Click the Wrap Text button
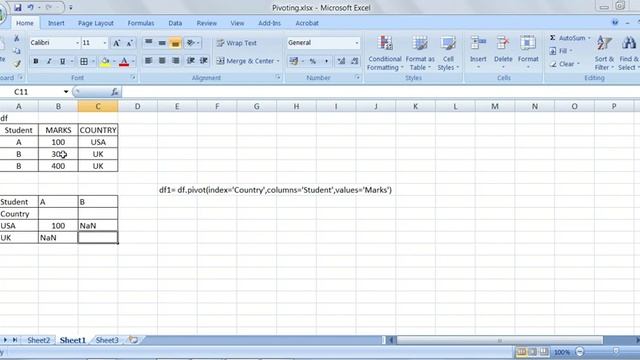 (x=237, y=43)
